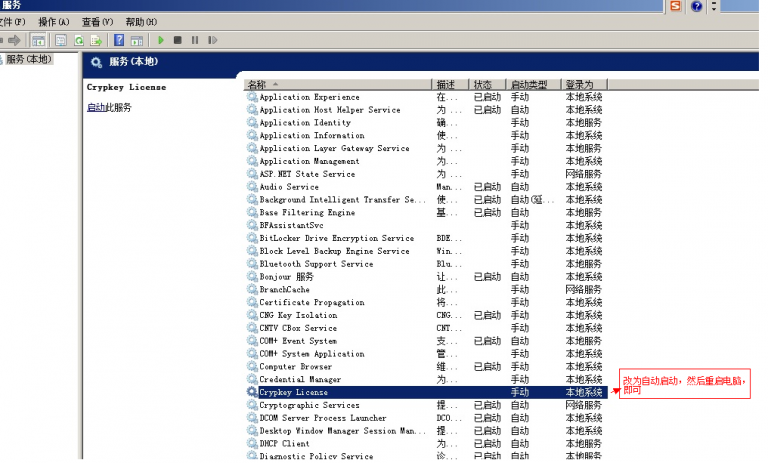This screenshot has width=768, height=463.
Task: Click the 启动 link to start service
Action: tap(95, 108)
